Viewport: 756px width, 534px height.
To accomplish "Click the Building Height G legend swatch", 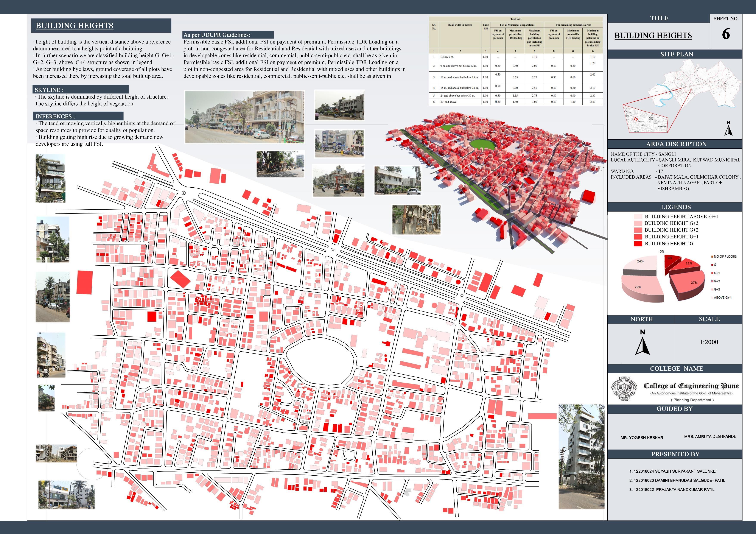I will 638,244.
